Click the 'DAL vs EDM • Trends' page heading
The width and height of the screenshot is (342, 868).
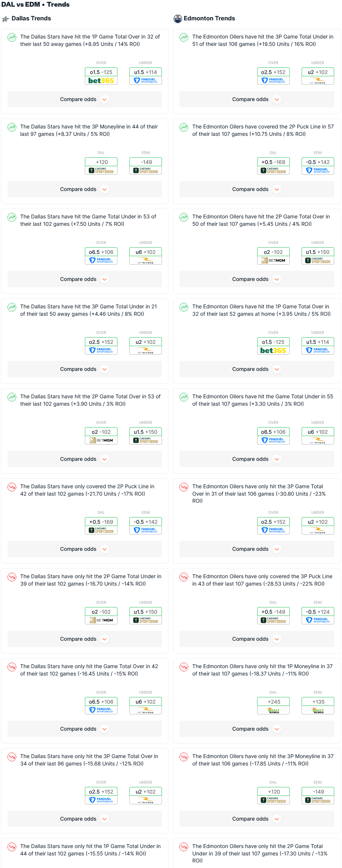[x=36, y=4]
